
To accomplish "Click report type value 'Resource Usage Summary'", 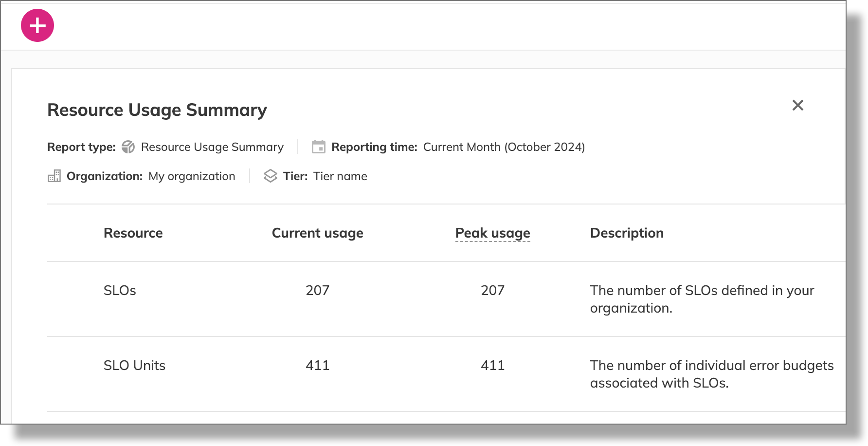I will click(212, 147).
